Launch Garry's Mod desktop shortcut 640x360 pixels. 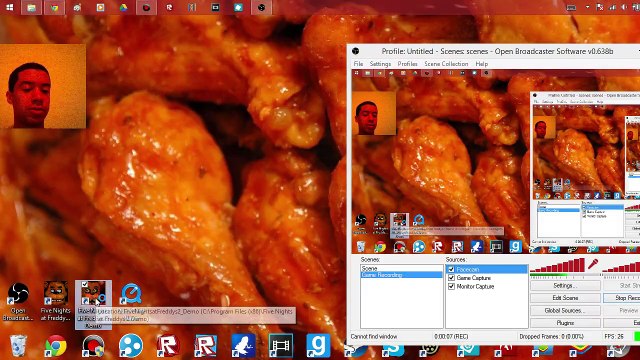[x=318, y=346]
